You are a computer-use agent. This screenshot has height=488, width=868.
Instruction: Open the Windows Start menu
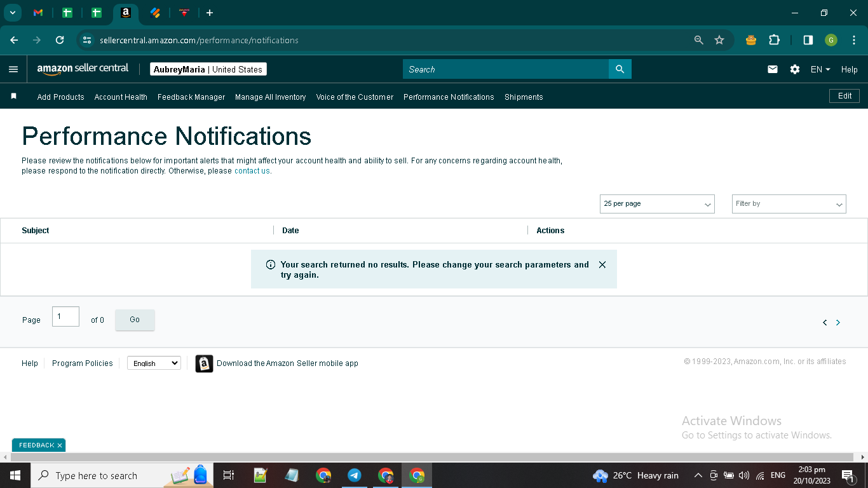point(15,475)
